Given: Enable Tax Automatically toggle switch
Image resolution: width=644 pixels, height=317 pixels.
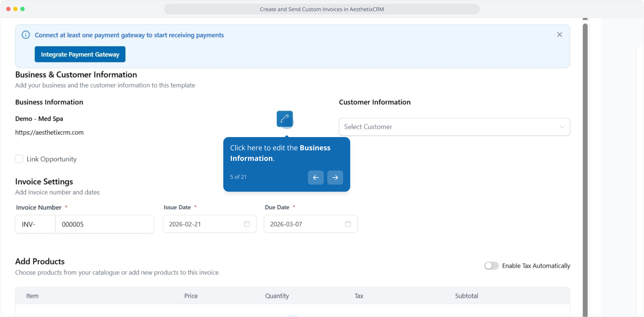Looking at the screenshot, I should point(491,266).
